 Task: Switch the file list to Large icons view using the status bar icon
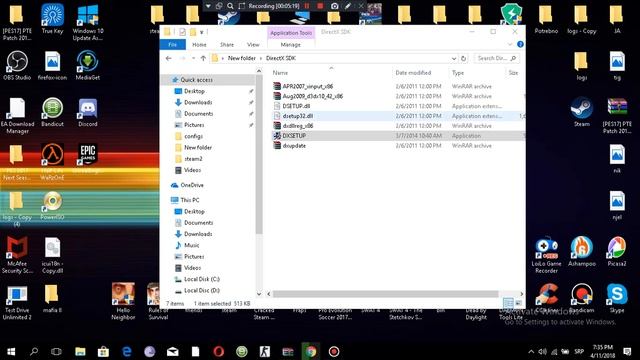click(x=519, y=303)
